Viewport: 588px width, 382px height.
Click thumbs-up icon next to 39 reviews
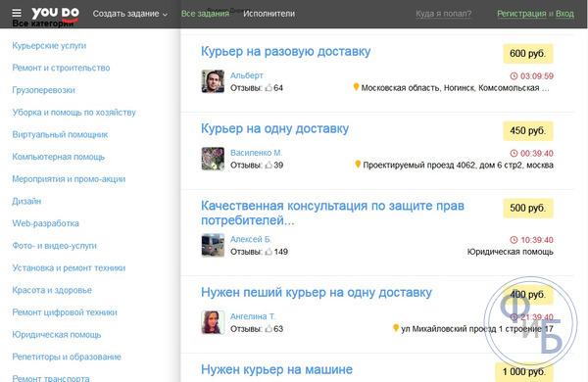(x=269, y=166)
